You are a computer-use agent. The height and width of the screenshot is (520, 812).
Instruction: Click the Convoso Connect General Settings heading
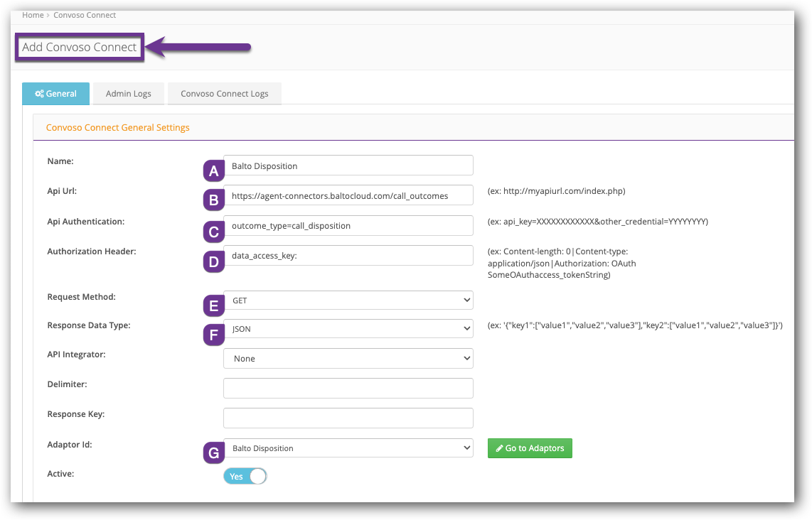(117, 127)
